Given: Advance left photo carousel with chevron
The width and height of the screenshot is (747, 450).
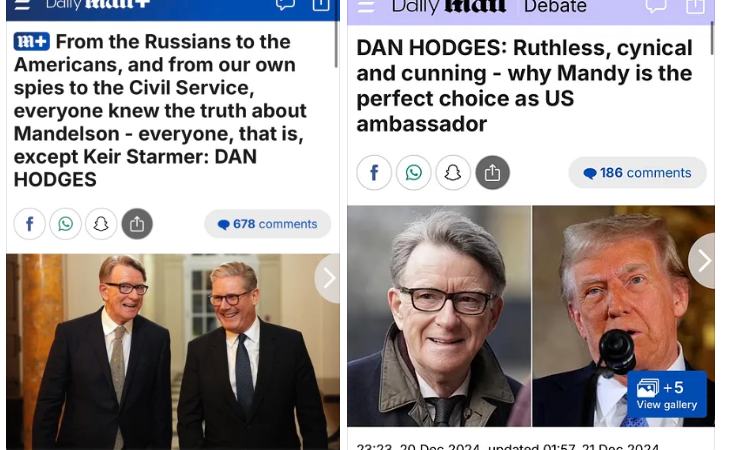Looking at the screenshot, I should (328, 278).
